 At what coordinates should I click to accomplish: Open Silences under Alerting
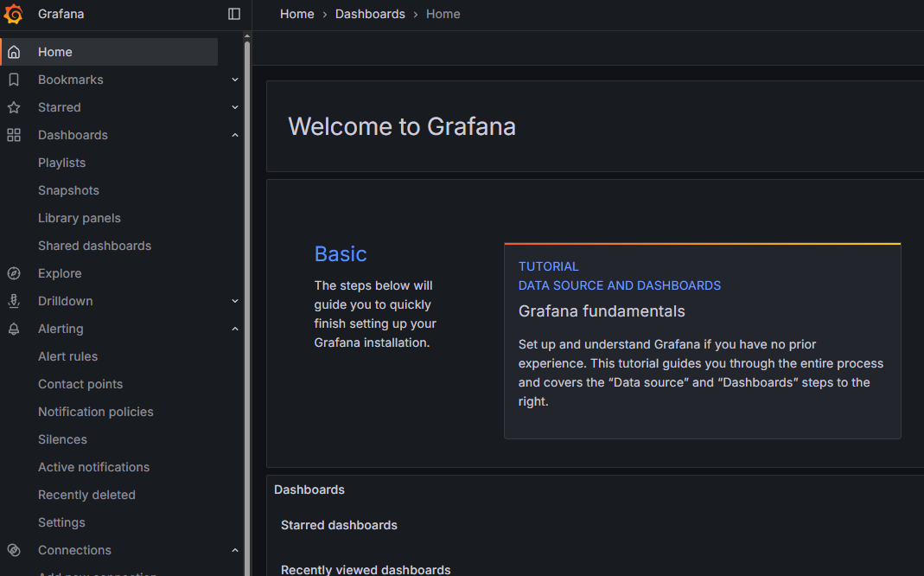62,440
